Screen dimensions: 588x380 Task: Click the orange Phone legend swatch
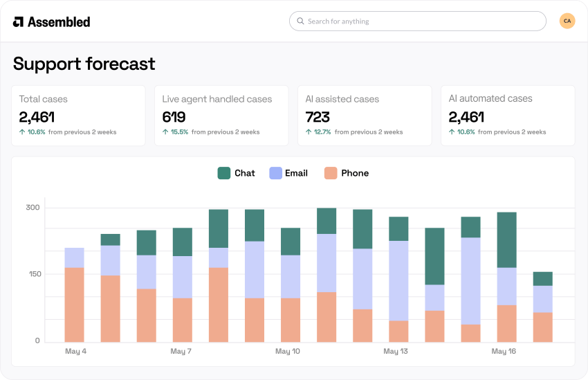(x=331, y=173)
